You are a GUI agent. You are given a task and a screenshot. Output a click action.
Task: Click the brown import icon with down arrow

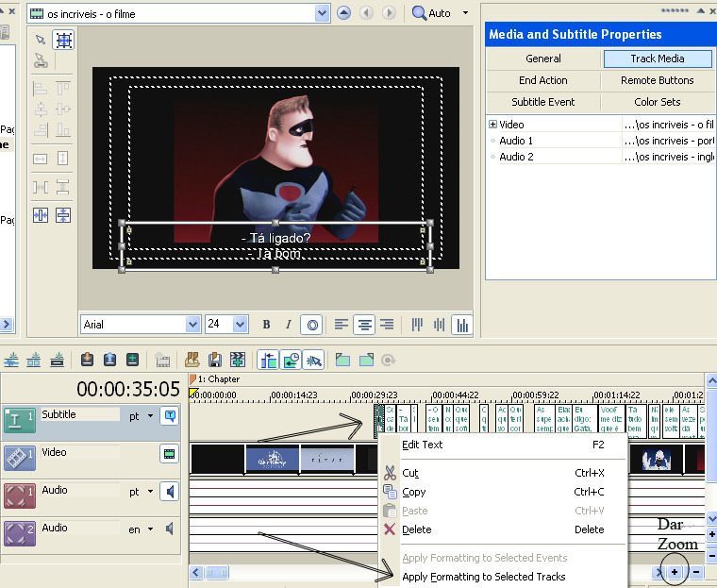point(87,360)
